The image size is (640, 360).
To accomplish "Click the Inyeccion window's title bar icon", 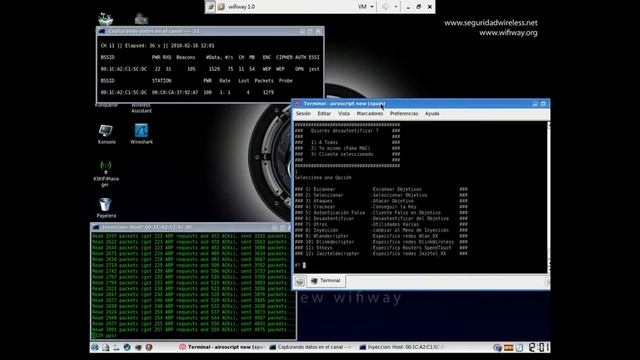I will tap(96, 227).
